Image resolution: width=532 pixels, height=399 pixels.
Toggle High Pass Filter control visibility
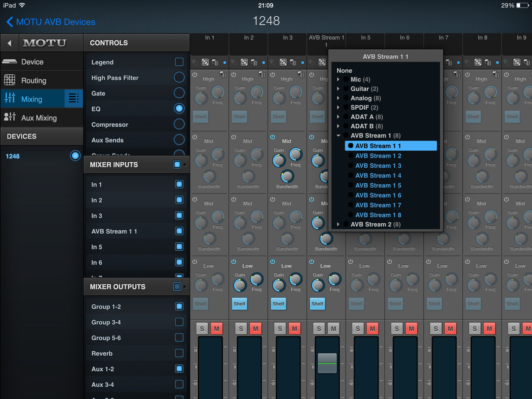click(x=179, y=77)
